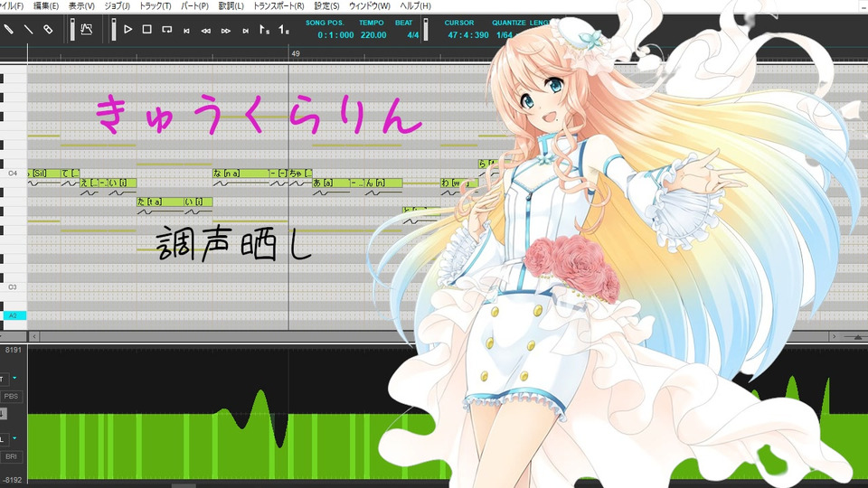
Task: Select the い[i] note right of え
Action: [122, 183]
